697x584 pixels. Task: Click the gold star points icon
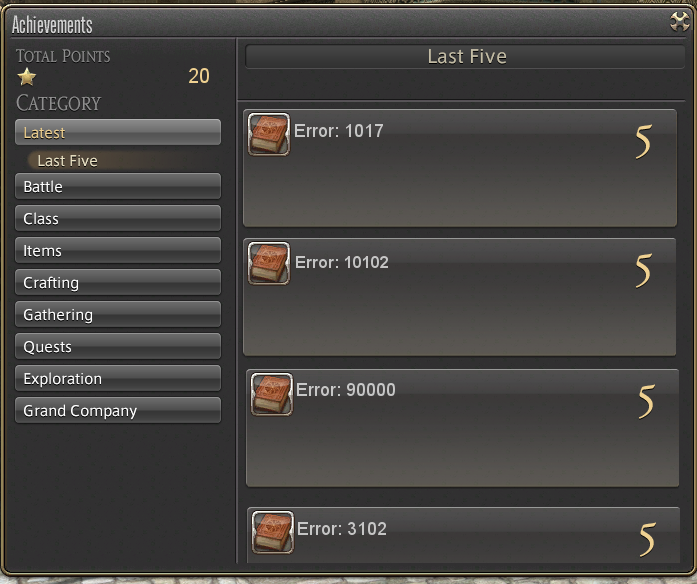click(27, 77)
